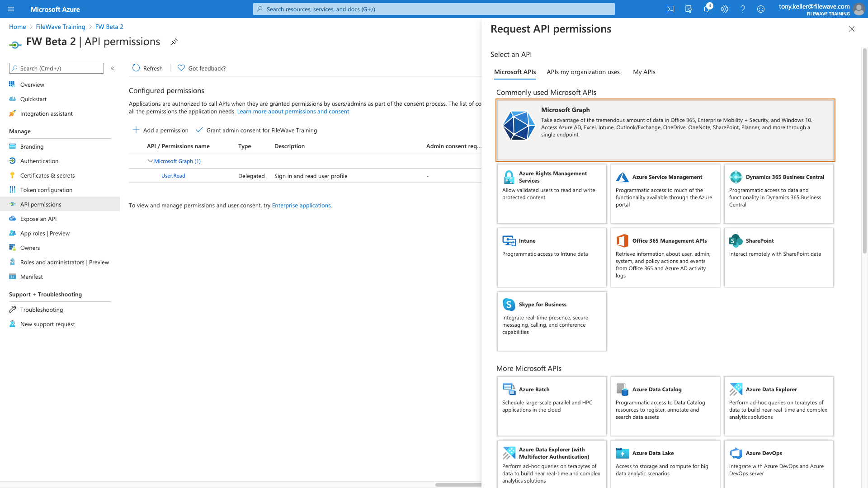Screen dimensions: 868x488
Task: Select the SharePoint API icon
Action: click(736, 241)
